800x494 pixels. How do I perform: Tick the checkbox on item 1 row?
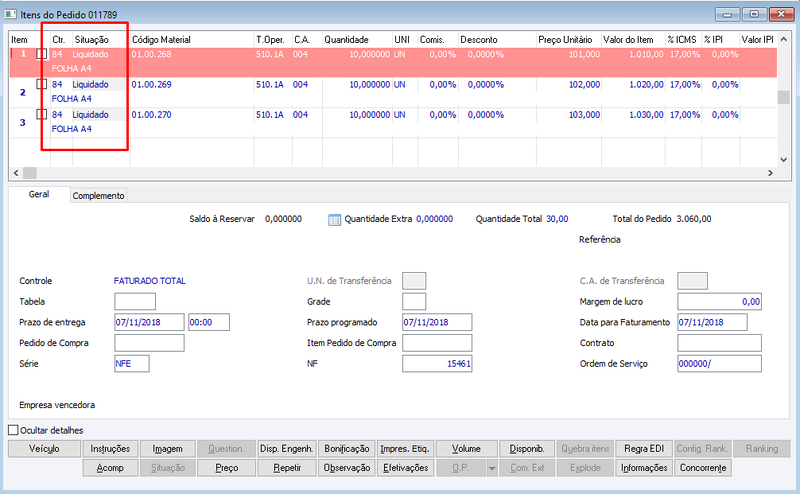coord(42,54)
